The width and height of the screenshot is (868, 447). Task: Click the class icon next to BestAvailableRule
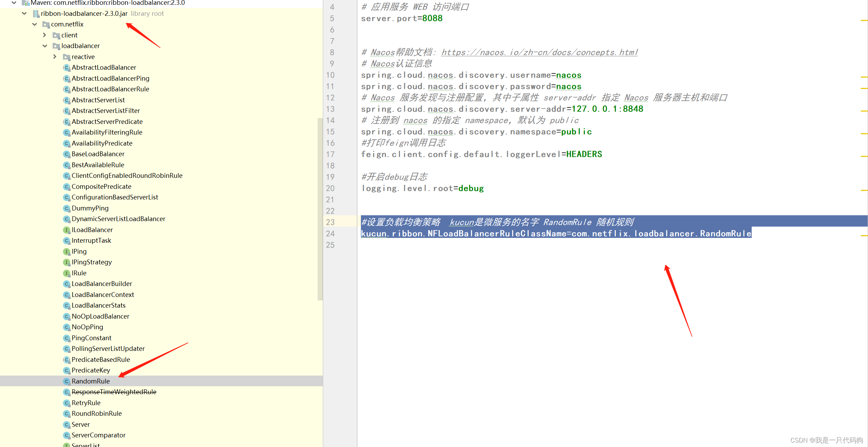click(67, 165)
